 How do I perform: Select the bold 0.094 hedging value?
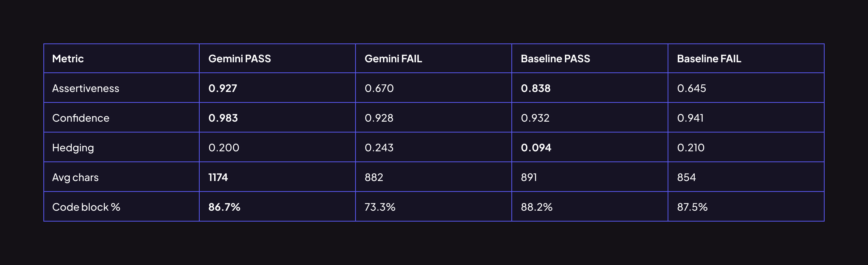click(536, 148)
